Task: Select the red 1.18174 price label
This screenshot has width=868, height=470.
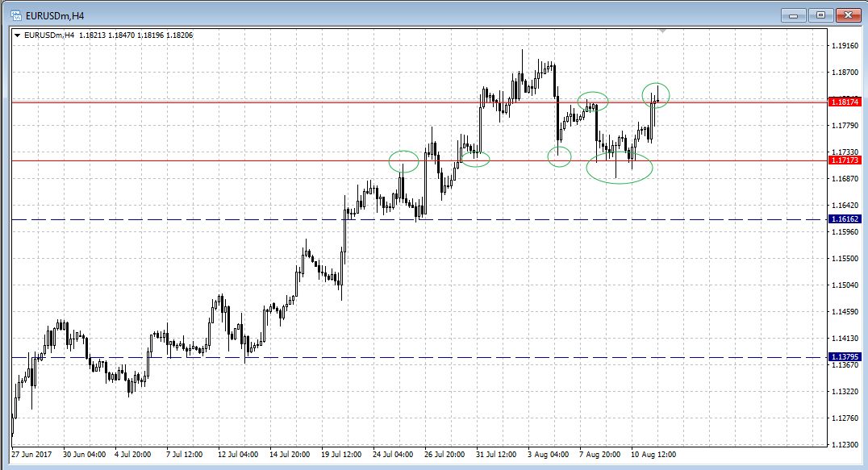Action: pos(845,102)
